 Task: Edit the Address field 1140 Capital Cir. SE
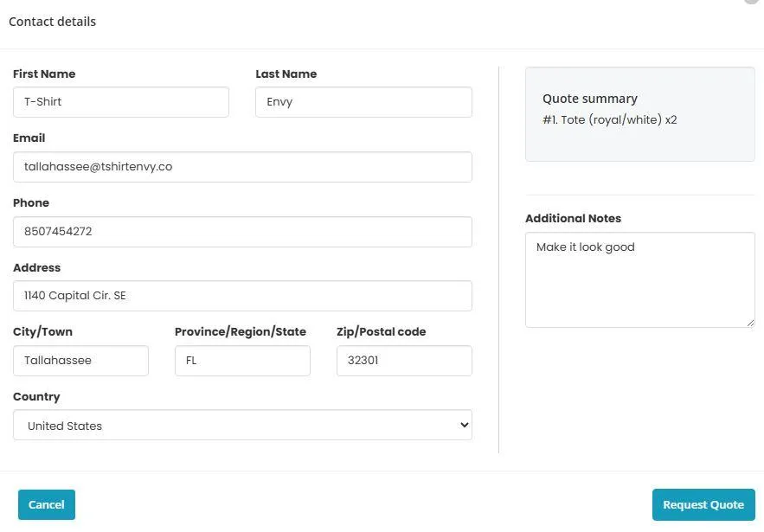pos(242,296)
